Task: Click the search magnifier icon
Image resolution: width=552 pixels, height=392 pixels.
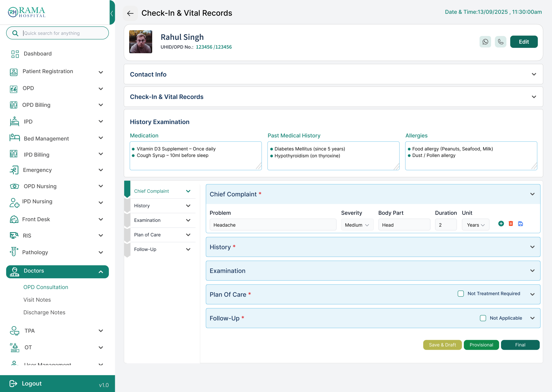Action: click(x=15, y=33)
